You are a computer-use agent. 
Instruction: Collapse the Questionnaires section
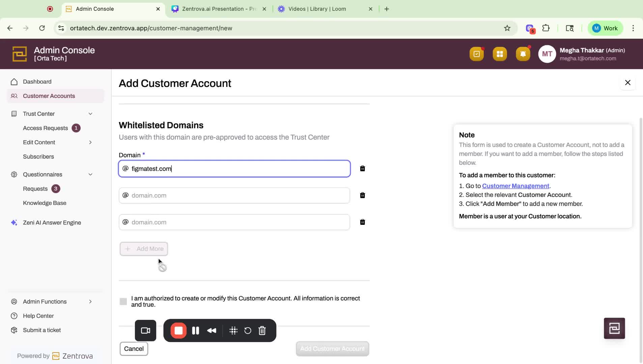90,175
